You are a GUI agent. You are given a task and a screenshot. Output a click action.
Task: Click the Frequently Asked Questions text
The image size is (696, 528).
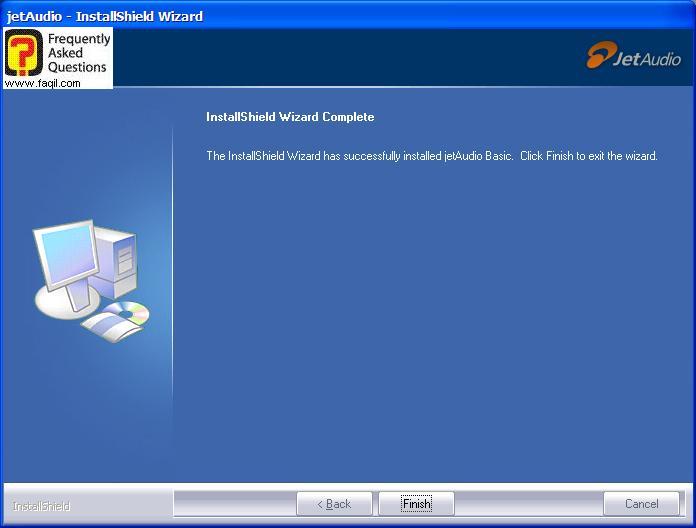click(x=78, y=53)
